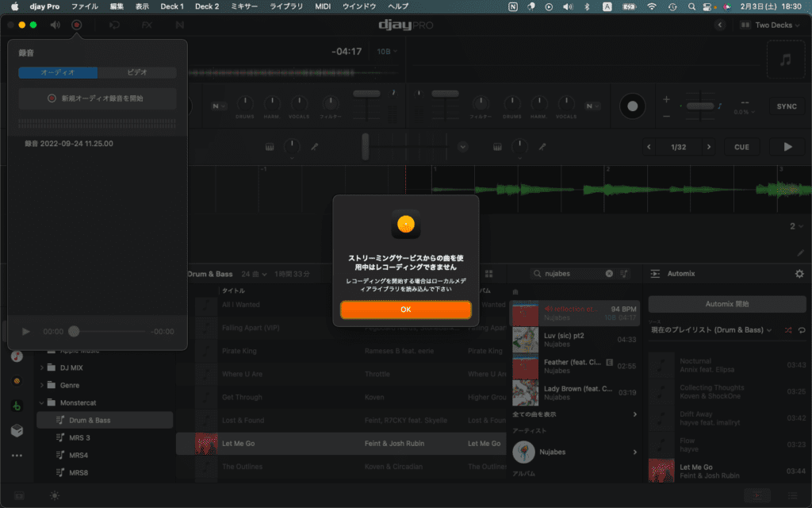
Task: Click the tempo plus button on Deck 2
Action: click(x=666, y=99)
